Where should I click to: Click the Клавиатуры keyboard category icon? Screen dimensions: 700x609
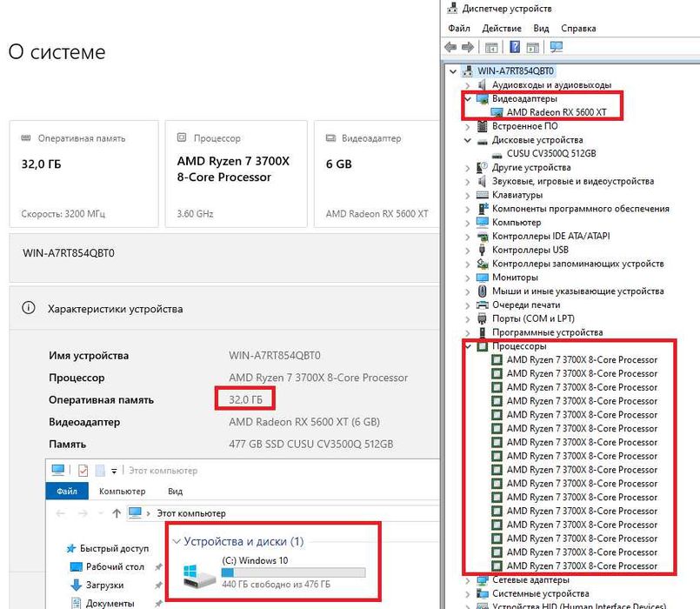482,195
